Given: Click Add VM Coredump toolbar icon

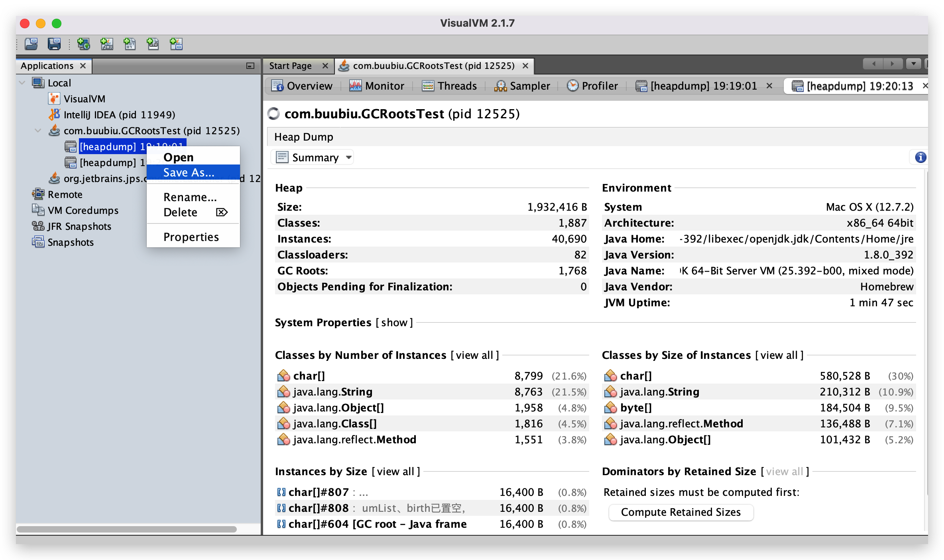Looking at the screenshot, I should pyautogui.click(x=130, y=44).
